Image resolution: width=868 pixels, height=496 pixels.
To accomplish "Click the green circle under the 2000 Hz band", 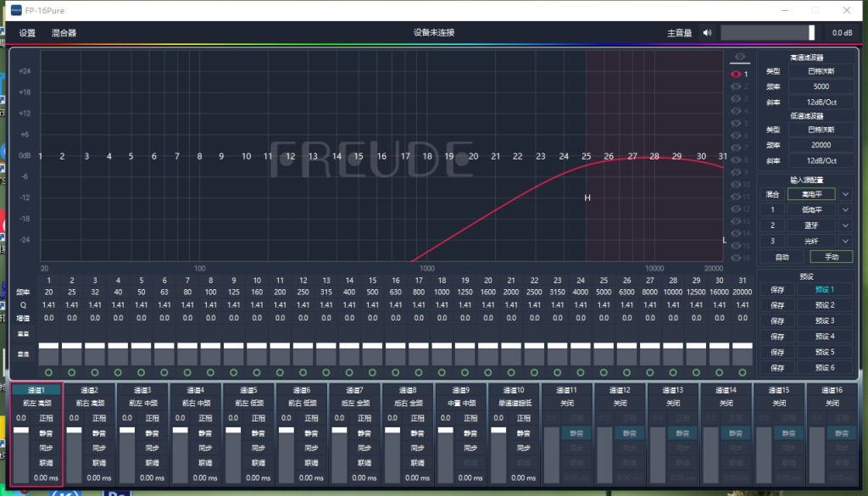I will click(511, 372).
